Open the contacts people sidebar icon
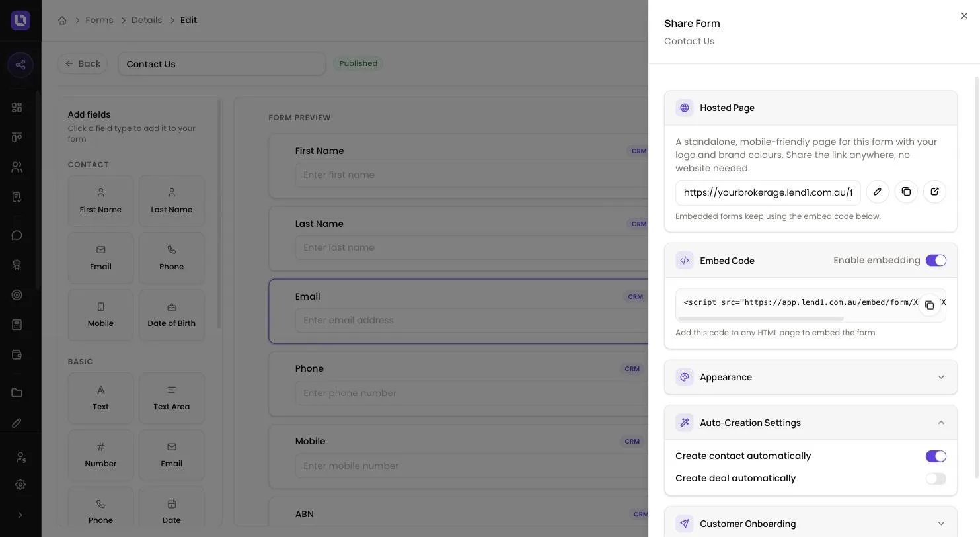The image size is (980, 537). coord(17,167)
